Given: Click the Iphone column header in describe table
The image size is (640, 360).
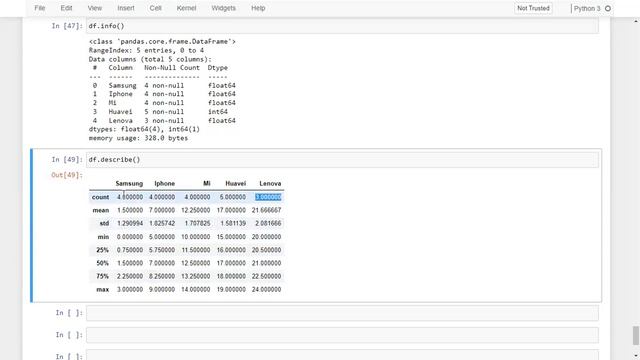Looking at the screenshot, I should 164,184.
